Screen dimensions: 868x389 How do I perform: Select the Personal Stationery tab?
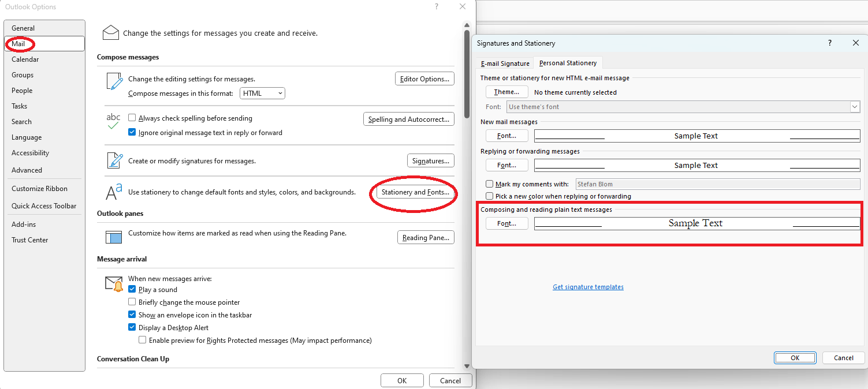coord(568,63)
